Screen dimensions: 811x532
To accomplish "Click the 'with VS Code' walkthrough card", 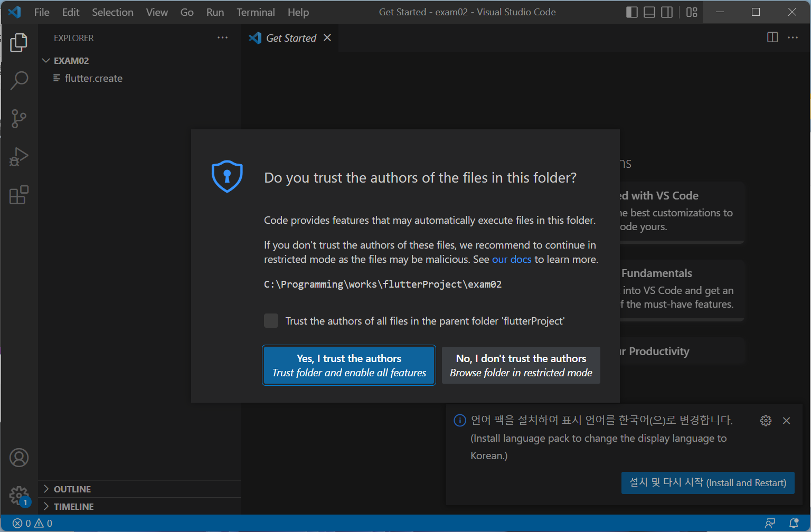I will pyautogui.click(x=682, y=212).
